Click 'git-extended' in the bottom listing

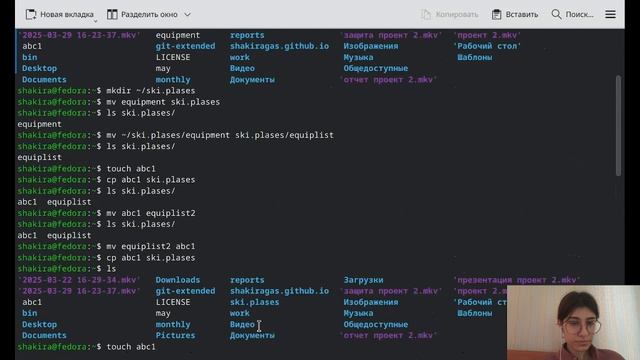pyautogui.click(x=185, y=291)
